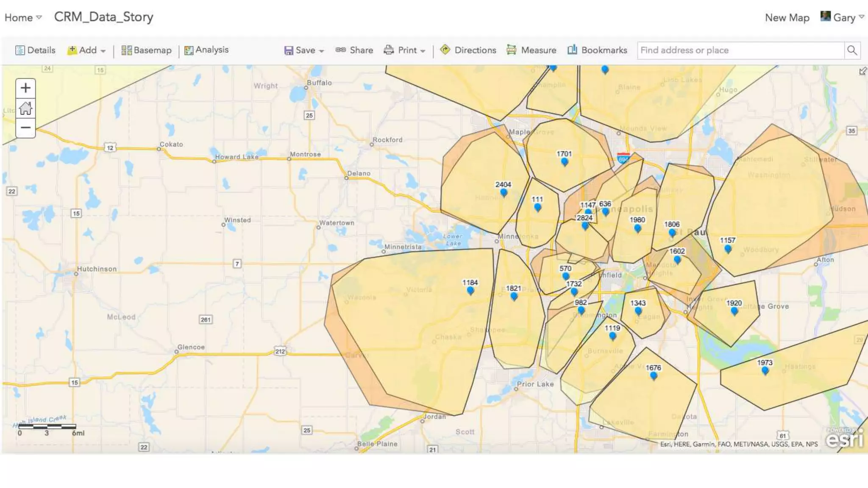Click the Share link button
Screen dimensions: 868x488
tap(354, 50)
